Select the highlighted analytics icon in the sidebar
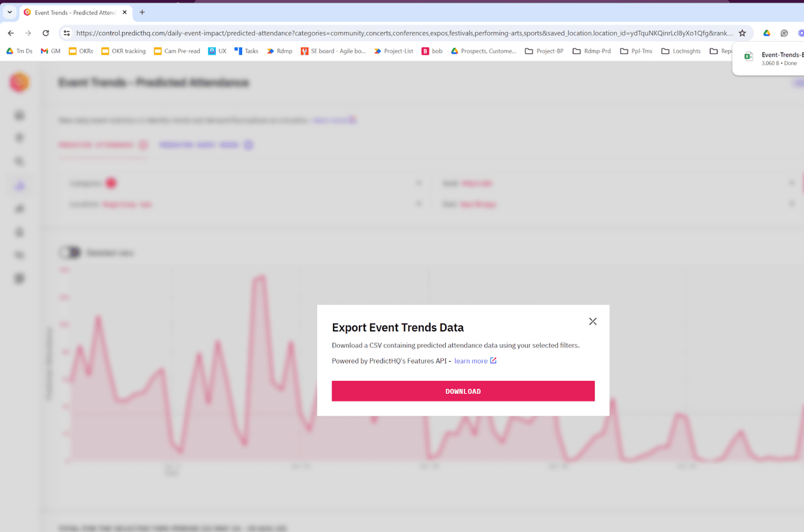 click(19, 185)
